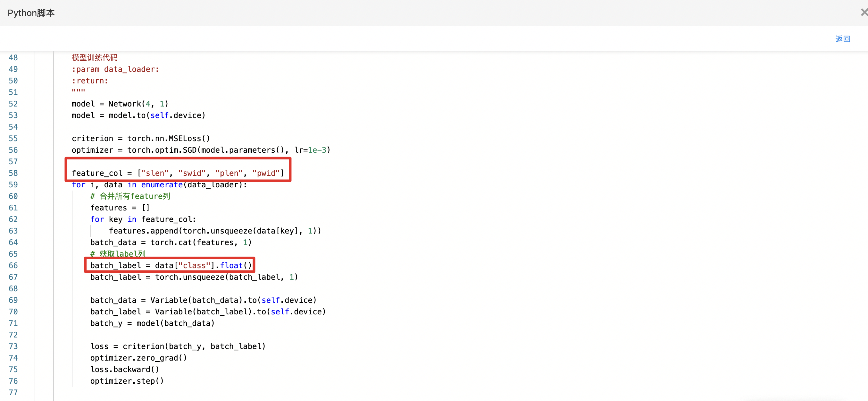
Task: Click the 'loss = criterion(batch_y, batch_label)' line
Action: point(178,346)
